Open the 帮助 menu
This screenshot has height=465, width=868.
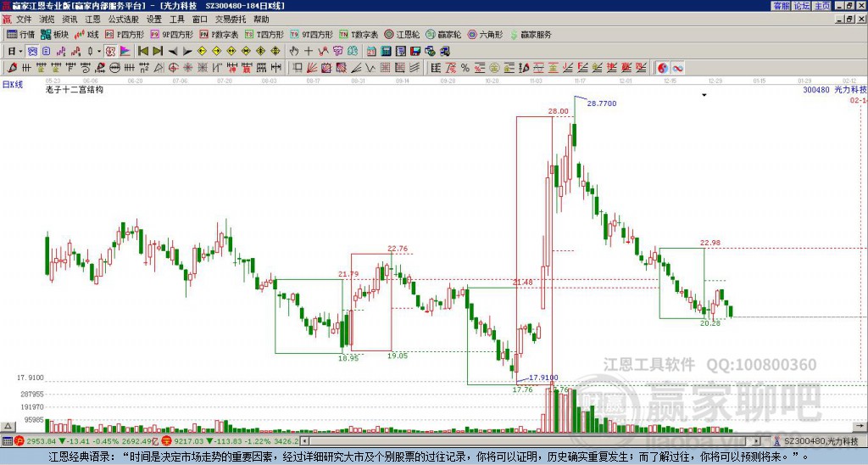click(261, 20)
